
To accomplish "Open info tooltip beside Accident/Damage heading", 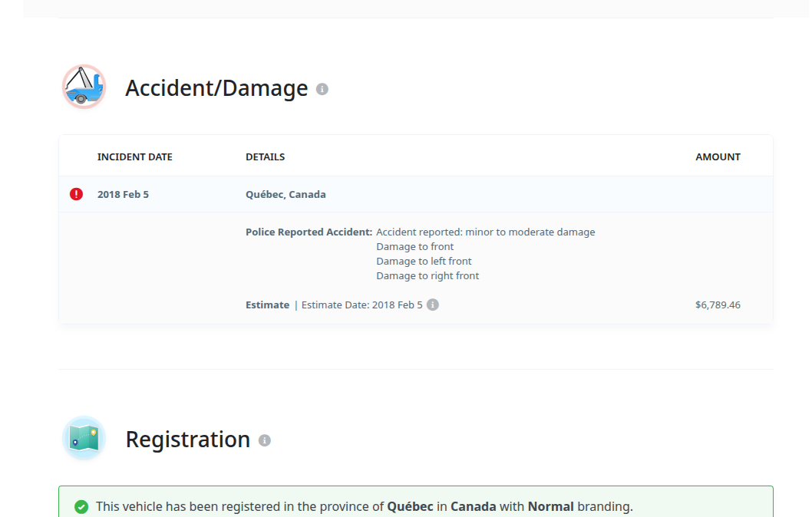I will pyautogui.click(x=322, y=89).
